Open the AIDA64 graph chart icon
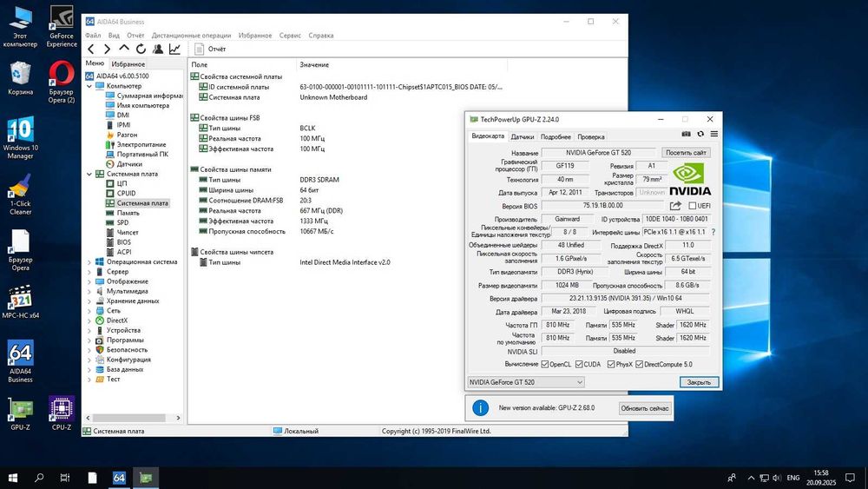The image size is (868, 489). point(174,50)
